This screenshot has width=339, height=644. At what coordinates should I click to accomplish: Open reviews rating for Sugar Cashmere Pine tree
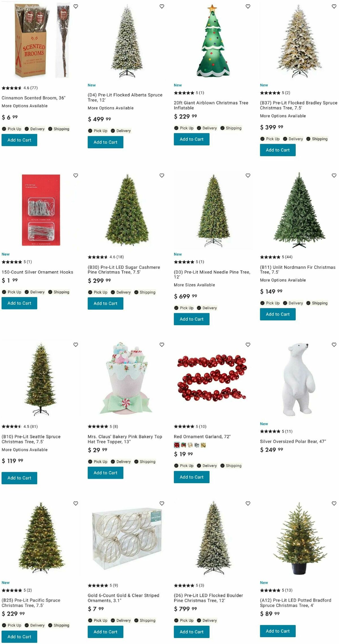(x=106, y=257)
